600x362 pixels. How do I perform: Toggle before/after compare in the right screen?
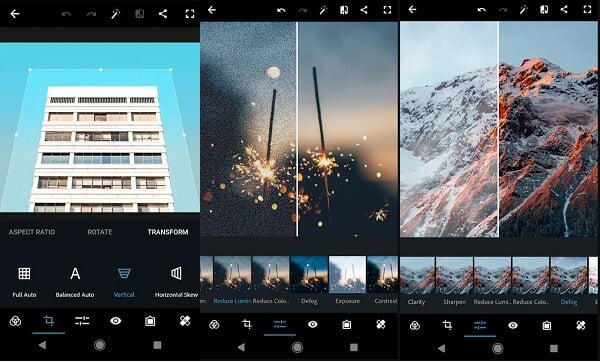click(544, 10)
